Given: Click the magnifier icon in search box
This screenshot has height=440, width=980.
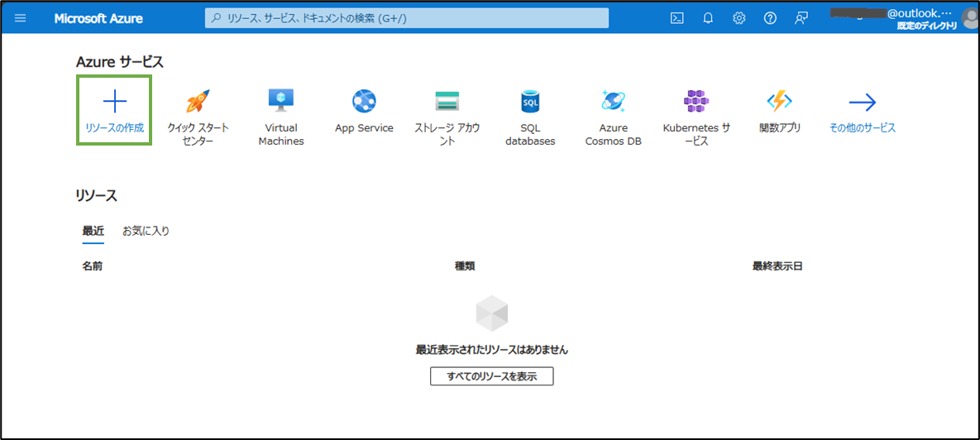Looking at the screenshot, I should [x=216, y=18].
